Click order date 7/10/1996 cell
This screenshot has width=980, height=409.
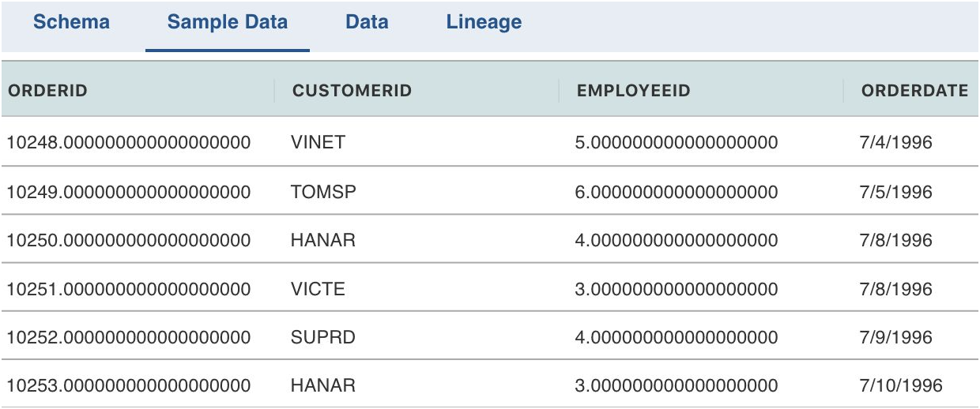click(x=901, y=386)
